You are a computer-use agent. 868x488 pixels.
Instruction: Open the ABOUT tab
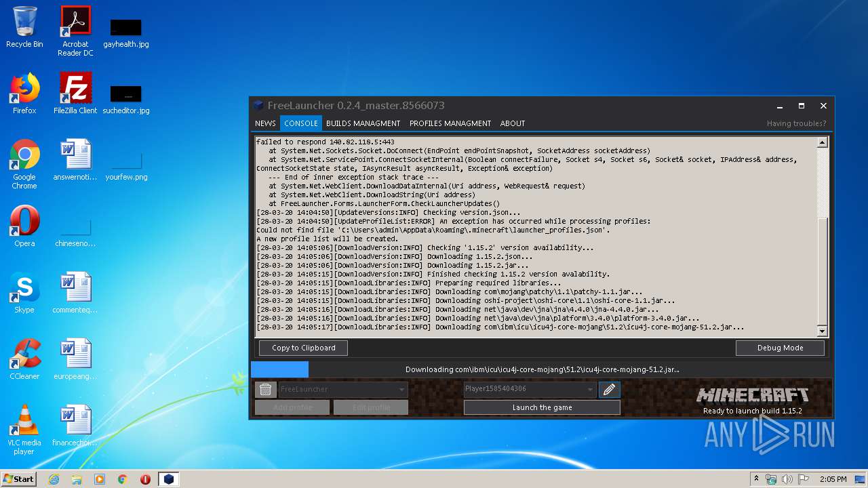513,123
